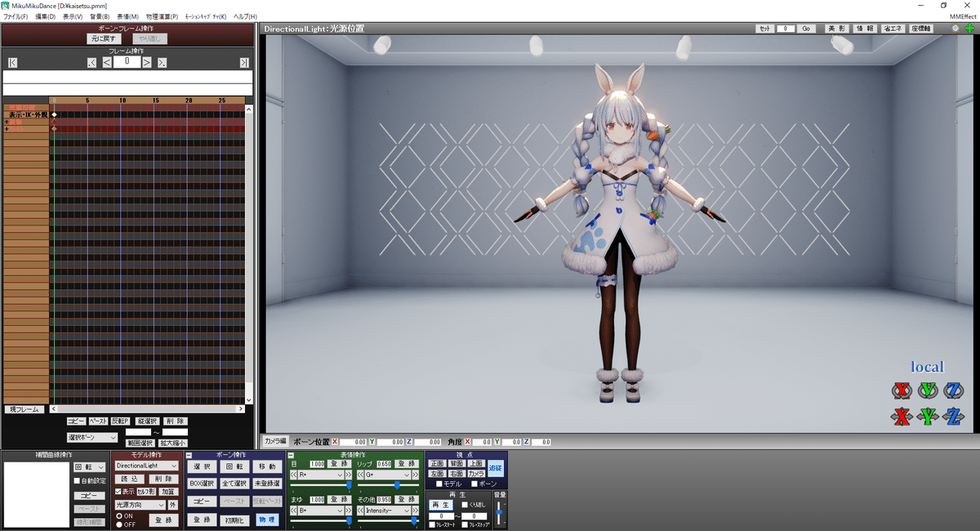This screenshot has height=531, width=980.
Task: Click the 元に戻す undo button
Action: (x=104, y=38)
